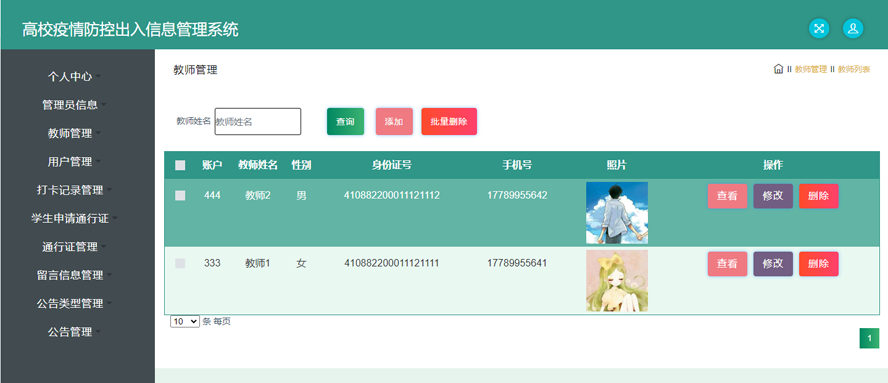Open the rows-per-page dropdown showing 10
This screenshot has height=383, width=888.
(185, 321)
